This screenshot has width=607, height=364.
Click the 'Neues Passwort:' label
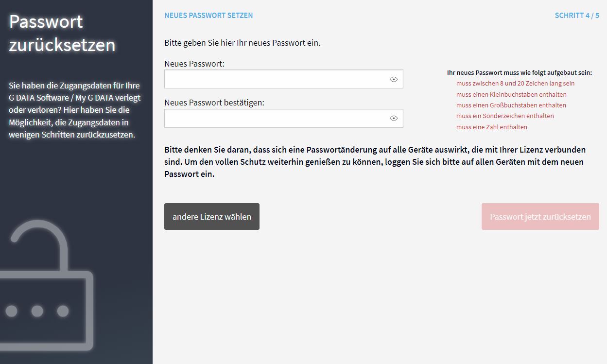194,64
